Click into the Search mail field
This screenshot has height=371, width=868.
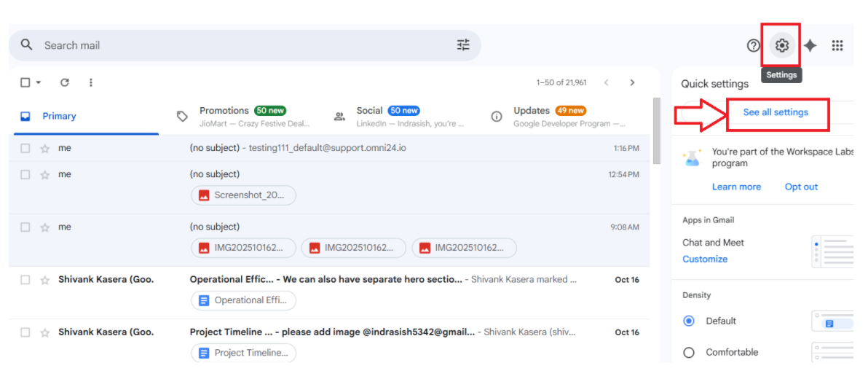tap(245, 45)
